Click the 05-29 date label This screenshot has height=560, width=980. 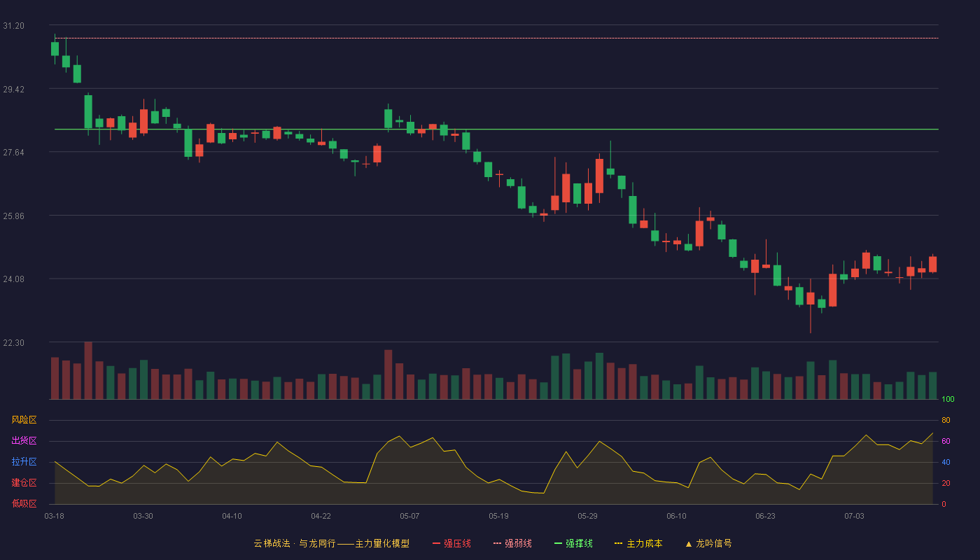pyautogui.click(x=587, y=516)
